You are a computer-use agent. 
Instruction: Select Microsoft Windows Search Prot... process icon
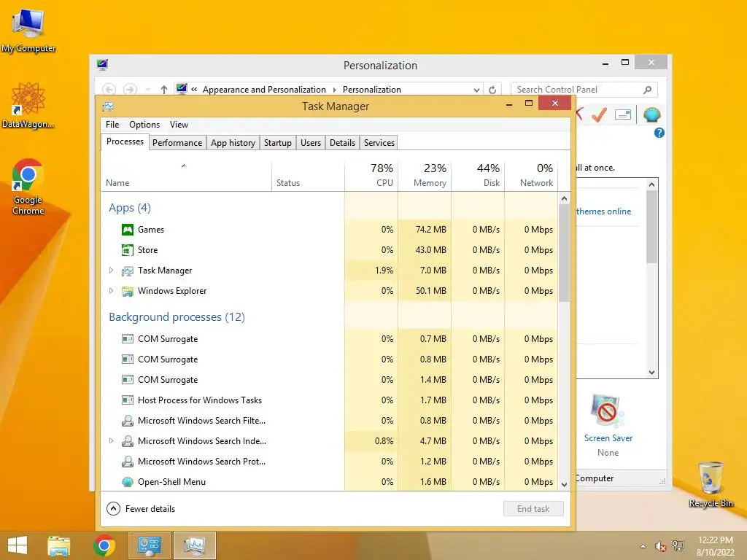pos(127,462)
